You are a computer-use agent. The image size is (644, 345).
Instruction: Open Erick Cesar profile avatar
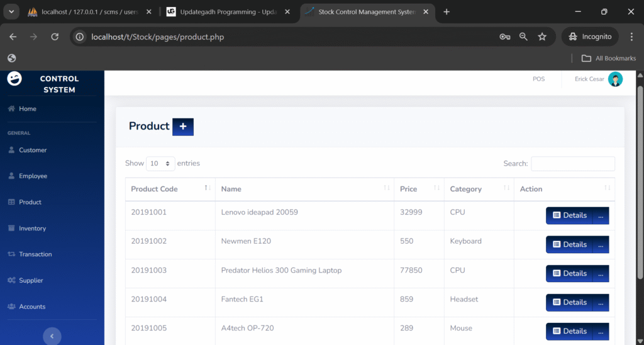615,79
